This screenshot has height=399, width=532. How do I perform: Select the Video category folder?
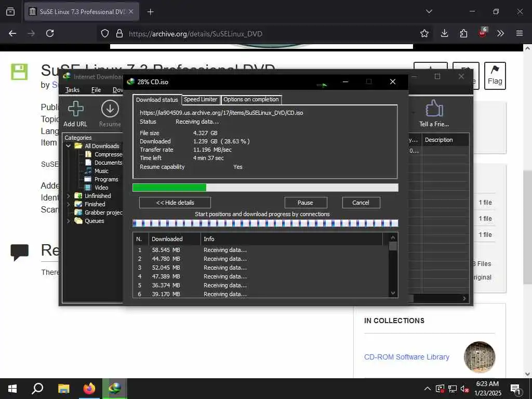(97, 187)
